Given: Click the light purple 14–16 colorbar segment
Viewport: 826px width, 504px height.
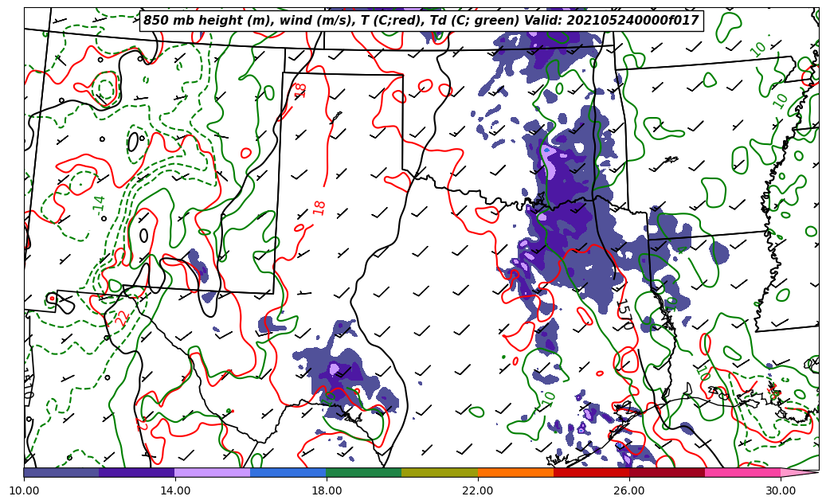Looking at the screenshot, I should 213,472.
